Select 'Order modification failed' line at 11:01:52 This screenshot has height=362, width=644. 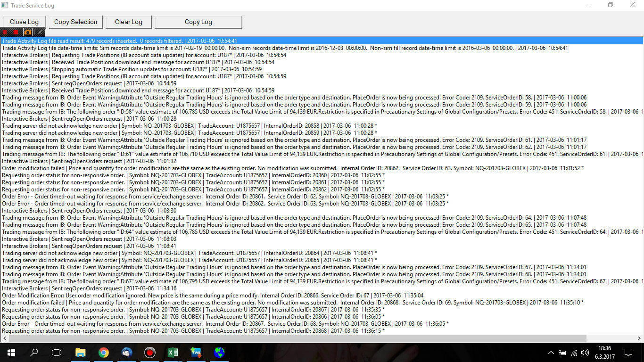click(x=322, y=168)
